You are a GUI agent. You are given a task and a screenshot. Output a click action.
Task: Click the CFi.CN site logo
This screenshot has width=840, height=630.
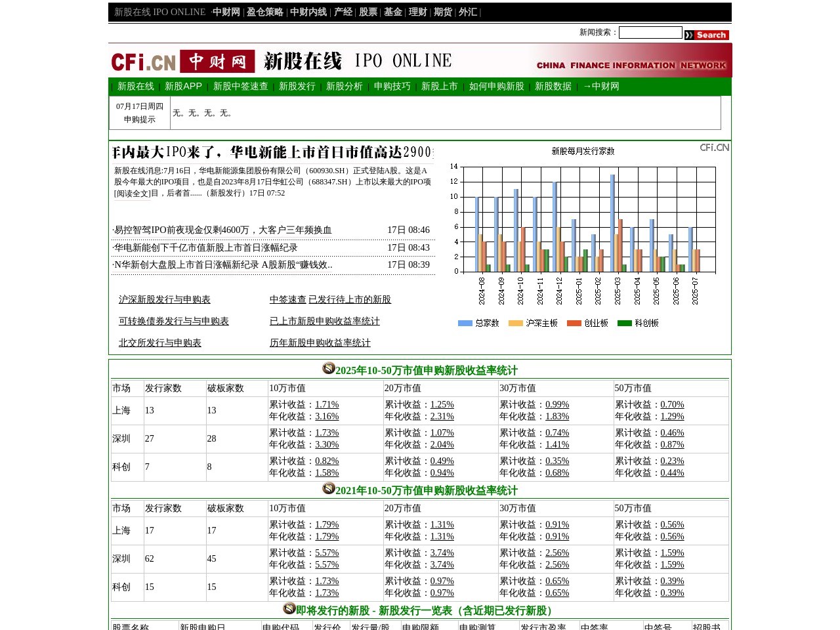[144, 60]
